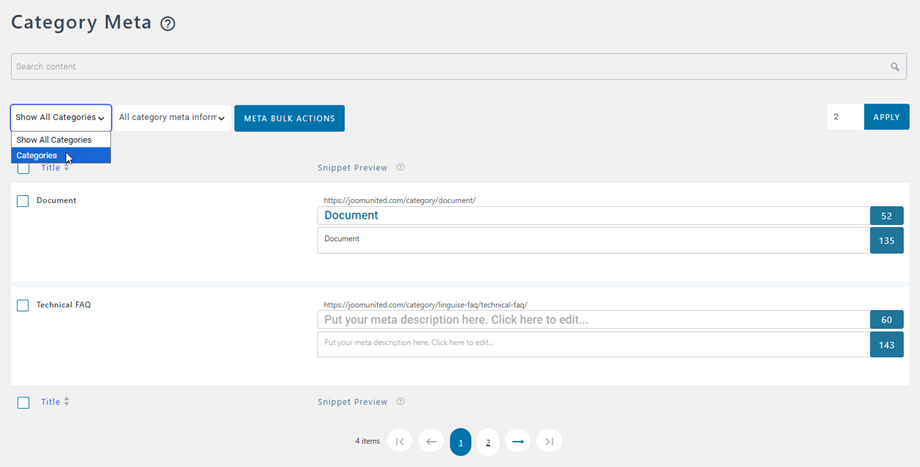Viewport: 920px width, 467px height.
Task: Check the Document category checkbox
Action: (x=23, y=201)
